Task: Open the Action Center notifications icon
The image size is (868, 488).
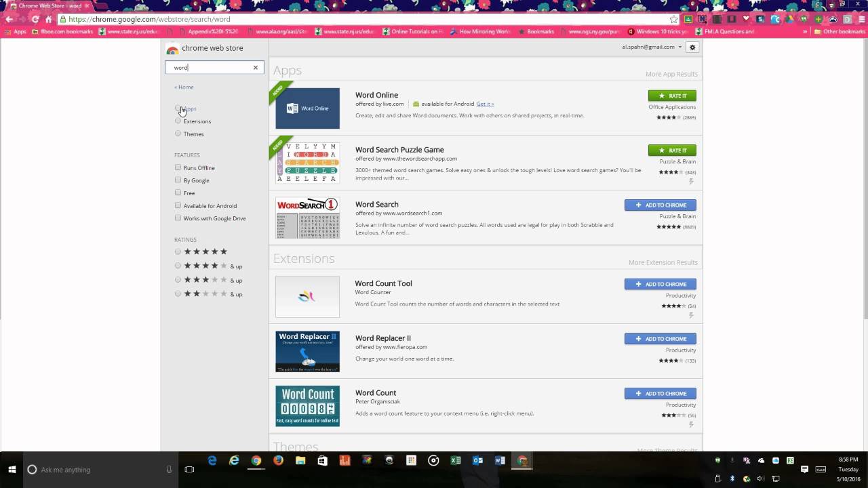Action: point(805,469)
